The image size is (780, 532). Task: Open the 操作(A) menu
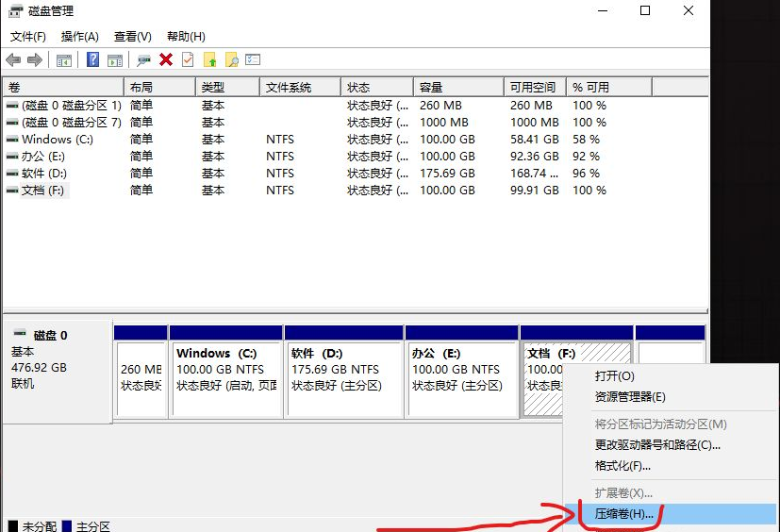[x=79, y=37]
